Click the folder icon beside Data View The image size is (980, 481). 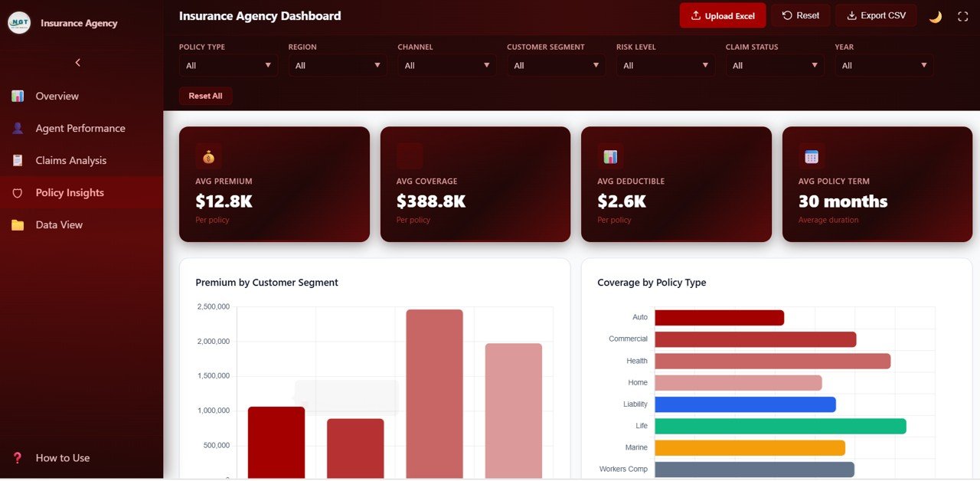coord(18,225)
